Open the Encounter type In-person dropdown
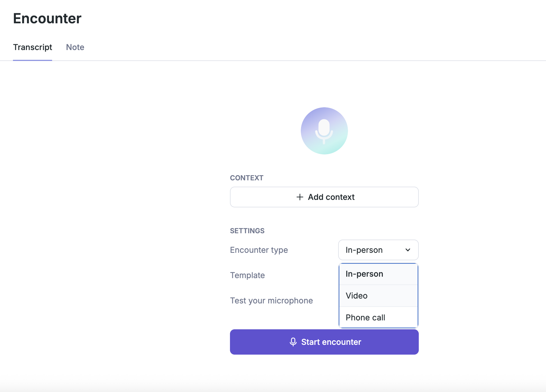Image resolution: width=546 pixels, height=392 pixels. click(378, 250)
